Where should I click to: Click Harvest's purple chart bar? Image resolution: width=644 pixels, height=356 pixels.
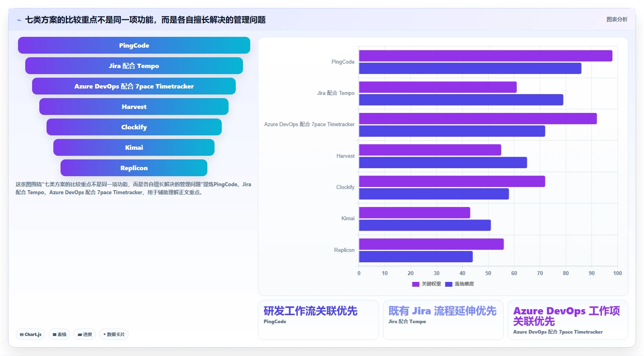pyautogui.click(x=430, y=150)
